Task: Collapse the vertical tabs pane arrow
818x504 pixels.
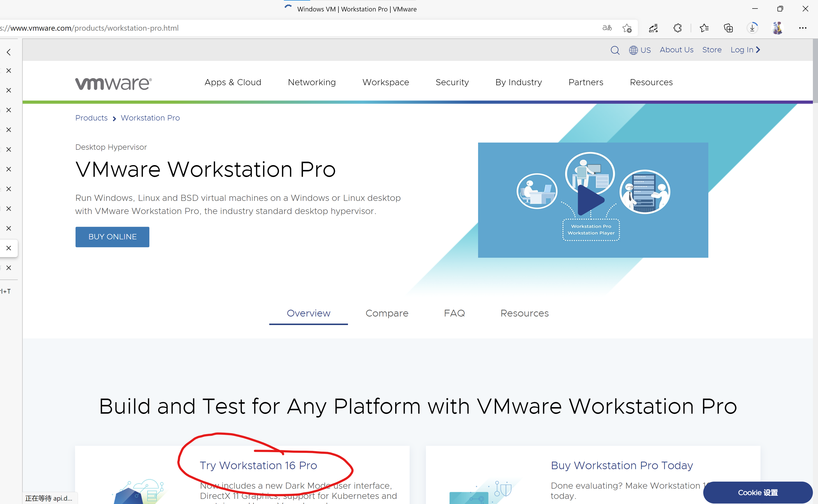Action: point(9,52)
